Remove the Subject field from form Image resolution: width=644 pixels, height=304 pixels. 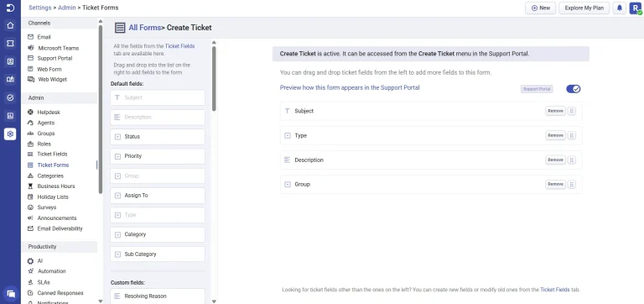(x=555, y=111)
